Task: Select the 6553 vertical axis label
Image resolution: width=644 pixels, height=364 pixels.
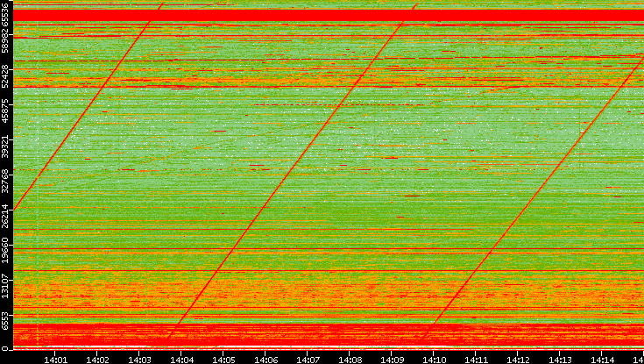Action: [4, 320]
